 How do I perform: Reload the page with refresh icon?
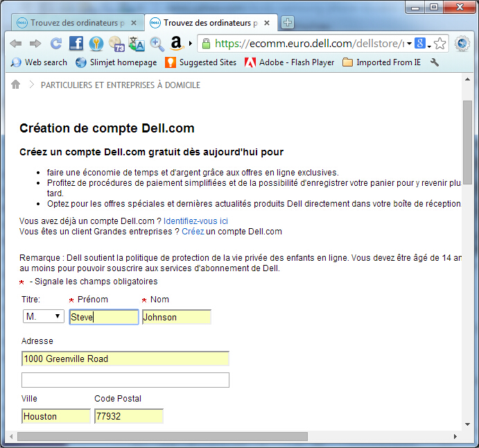(56, 44)
